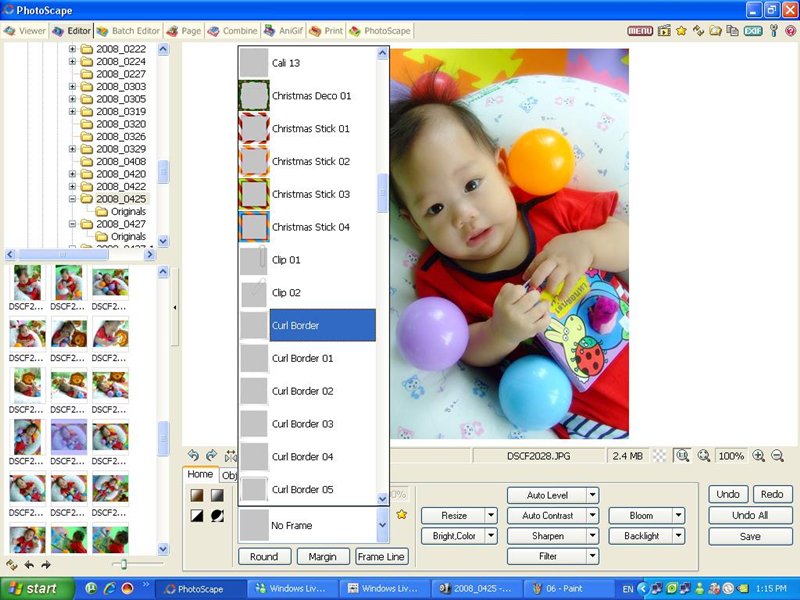This screenshot has width=800, height=600.
Task: Apply the grayscale effect icon
Action: tap(217, 495)
